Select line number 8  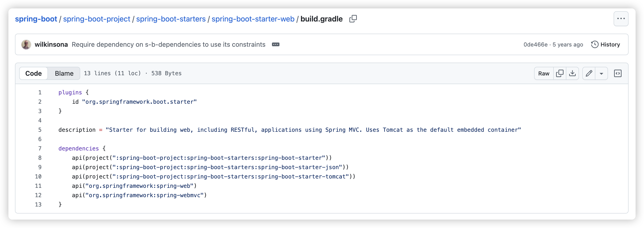point(40,158)
